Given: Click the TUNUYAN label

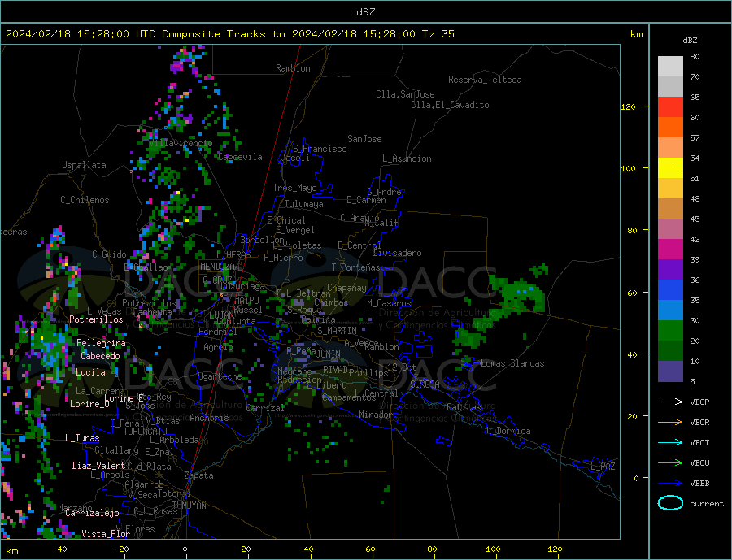Looking at the screenshot, I should [x=189, y=506].
